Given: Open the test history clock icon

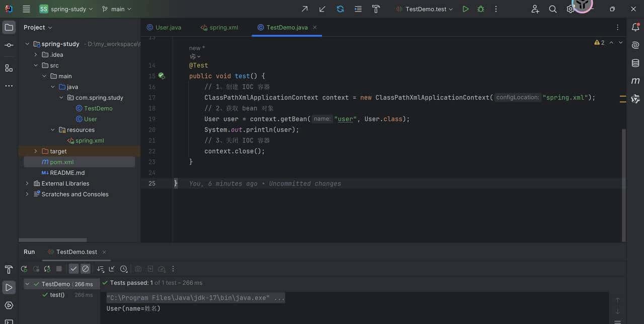Looking at the screenshot, I should (124, 269).
